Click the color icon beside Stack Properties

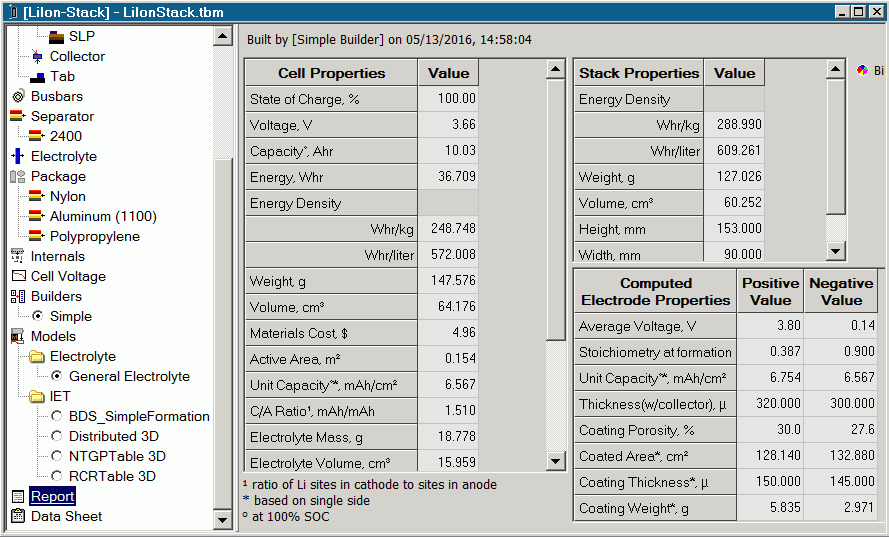[x=862, y=71]
